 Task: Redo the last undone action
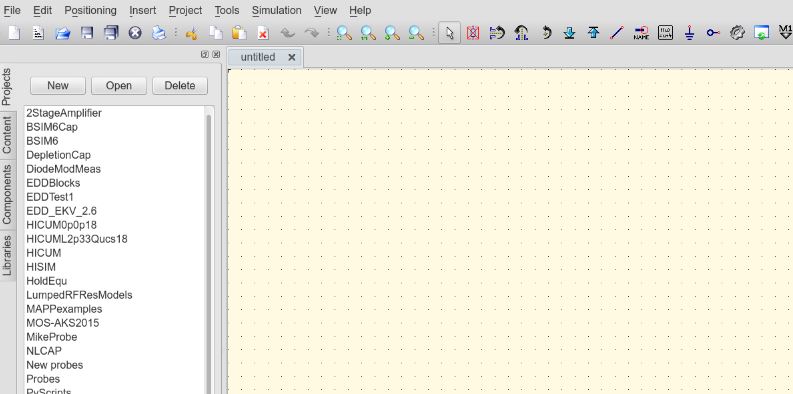click(x=312, y=33)
